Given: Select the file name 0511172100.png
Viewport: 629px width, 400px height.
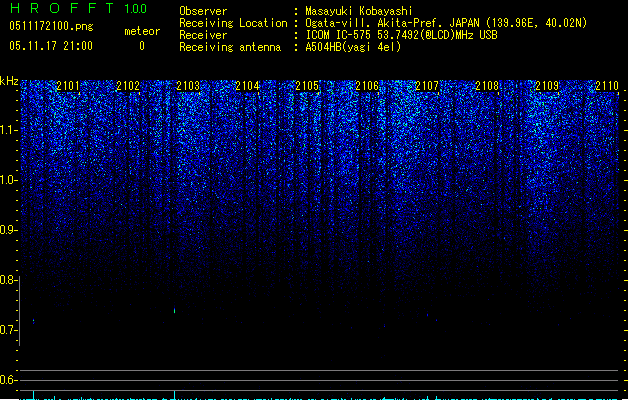Looking at the screenshot, I should (x=51, y=26).
